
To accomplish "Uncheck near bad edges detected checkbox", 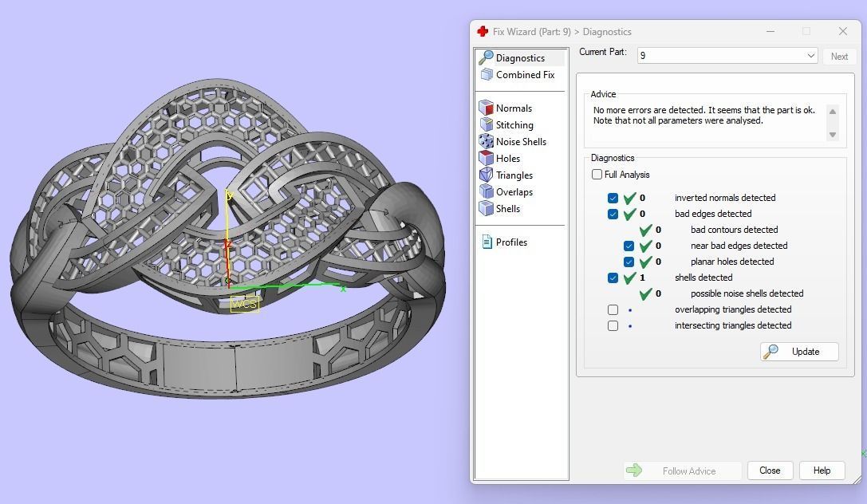I will (x=629, y=246).
